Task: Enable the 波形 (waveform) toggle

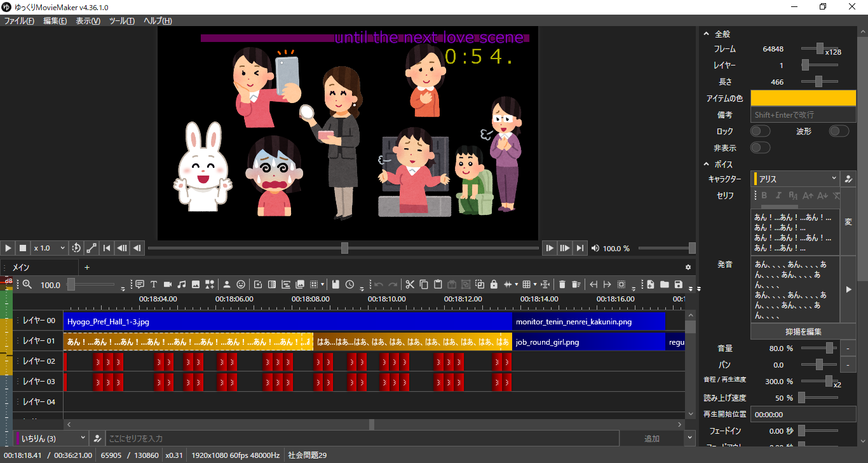Action: click(x=839, y=131)
